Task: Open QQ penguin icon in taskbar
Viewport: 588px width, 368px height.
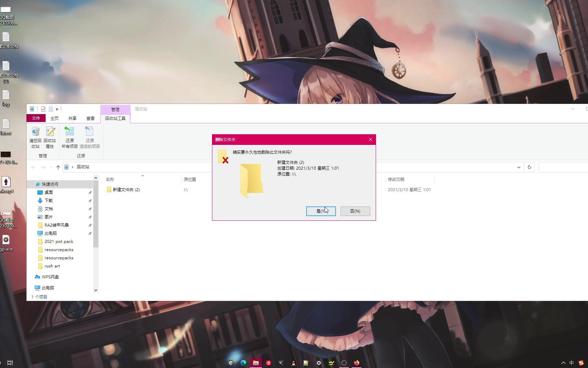Action: click(x=293, y=363)
